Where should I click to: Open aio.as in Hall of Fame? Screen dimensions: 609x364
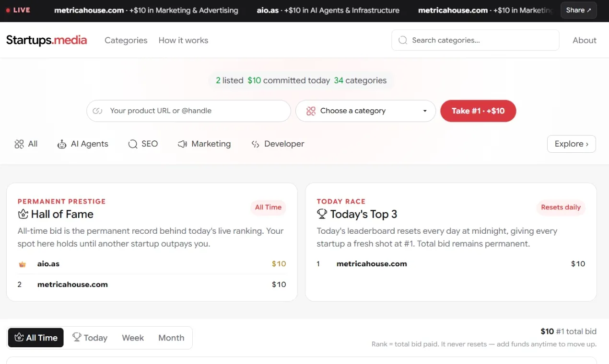48,264
